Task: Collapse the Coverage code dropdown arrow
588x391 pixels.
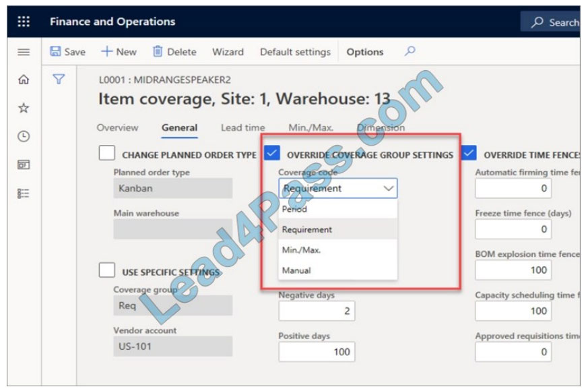Action: tap(389, 188)
